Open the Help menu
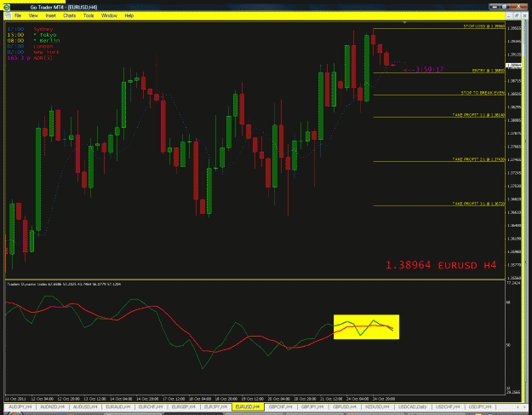 pos(129,15)
